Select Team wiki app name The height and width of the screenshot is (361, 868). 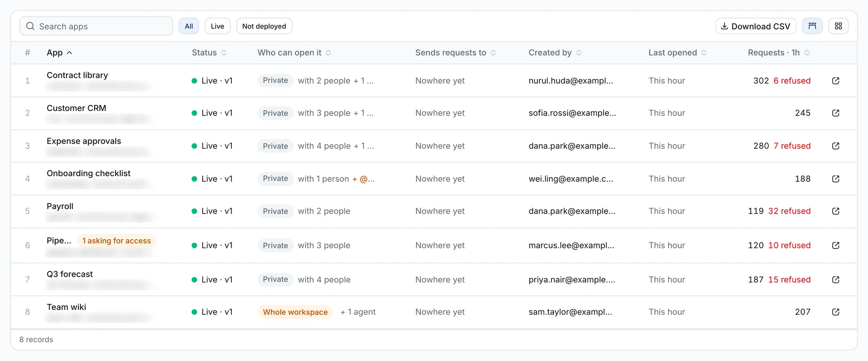66,307
